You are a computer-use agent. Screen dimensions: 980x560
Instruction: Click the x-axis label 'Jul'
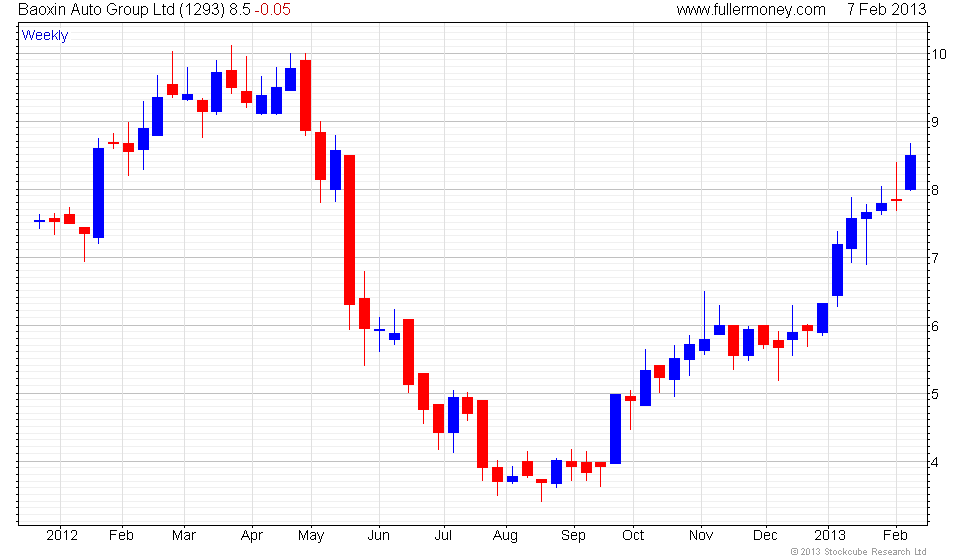pyautogui.click(x=443, y=535)
